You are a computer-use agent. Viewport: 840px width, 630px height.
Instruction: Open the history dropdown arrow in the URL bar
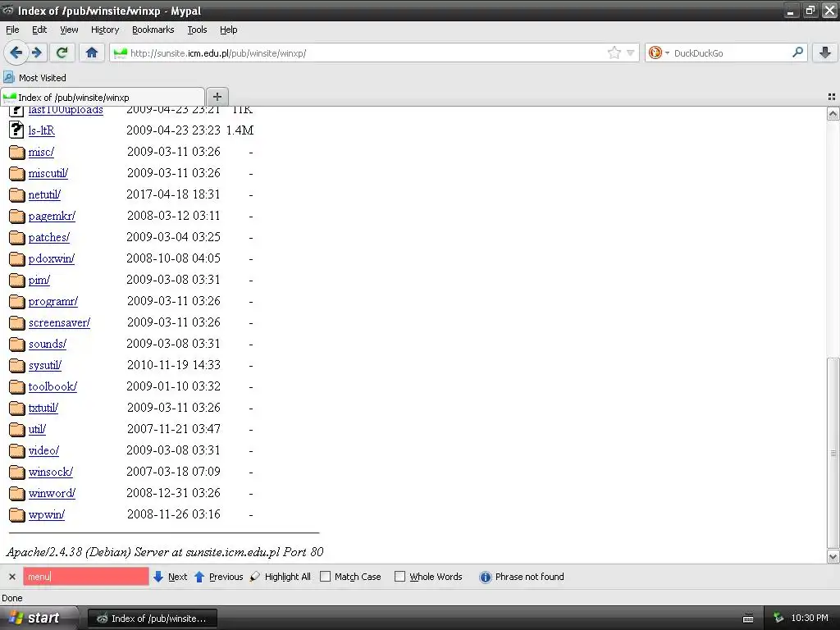(x=631, y=52)
